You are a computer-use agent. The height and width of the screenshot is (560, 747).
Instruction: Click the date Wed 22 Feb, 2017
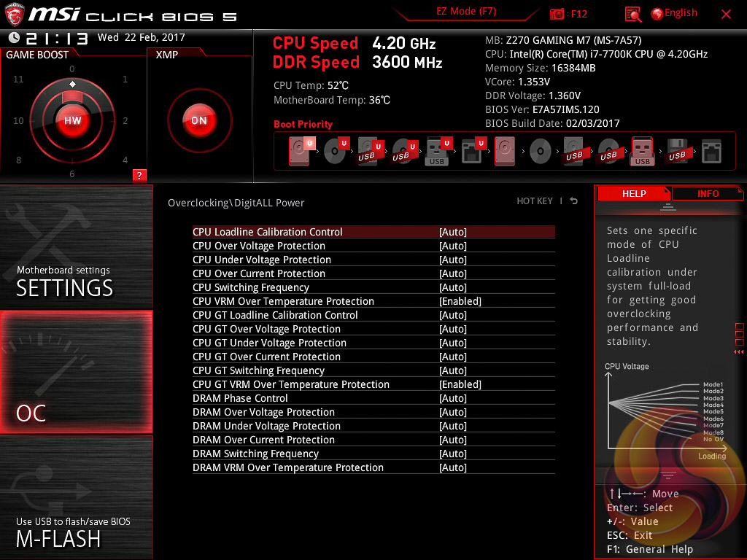coord(141,37)
